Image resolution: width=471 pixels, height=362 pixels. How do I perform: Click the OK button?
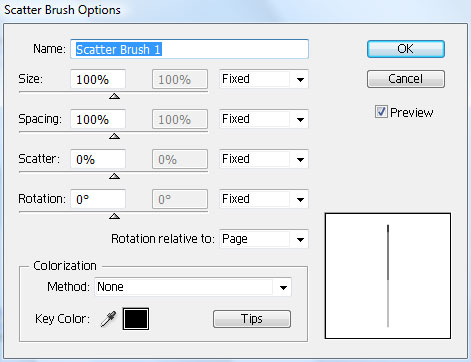click(x=406, y=49)
